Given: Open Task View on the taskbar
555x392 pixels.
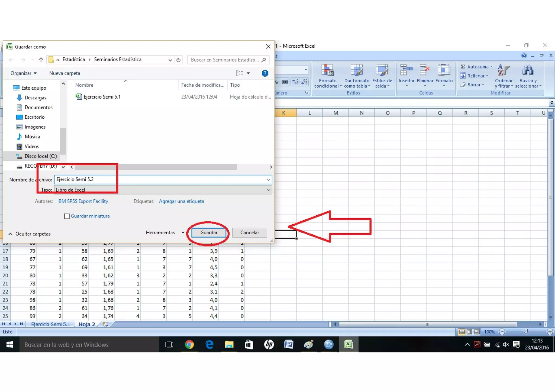Looking at the screenshot, I should tap(169, 345).
